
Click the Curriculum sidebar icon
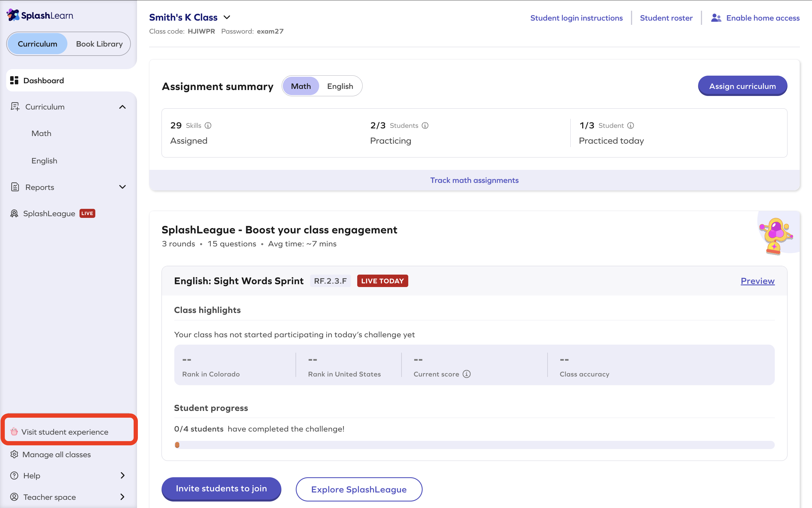pos(15,106)
